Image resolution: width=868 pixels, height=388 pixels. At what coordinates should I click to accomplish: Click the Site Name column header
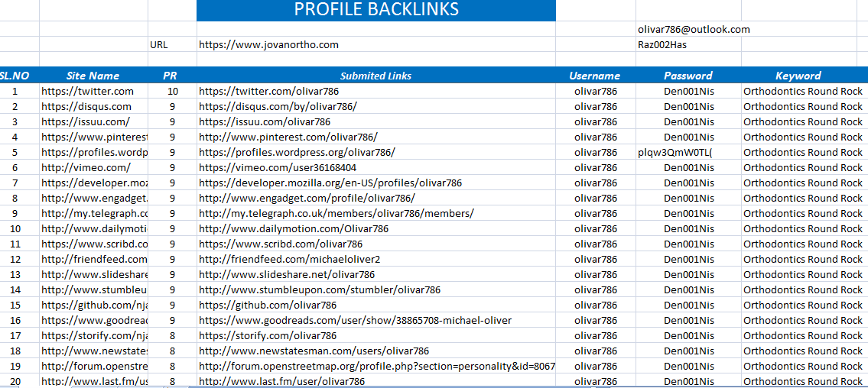pos(93,76)
